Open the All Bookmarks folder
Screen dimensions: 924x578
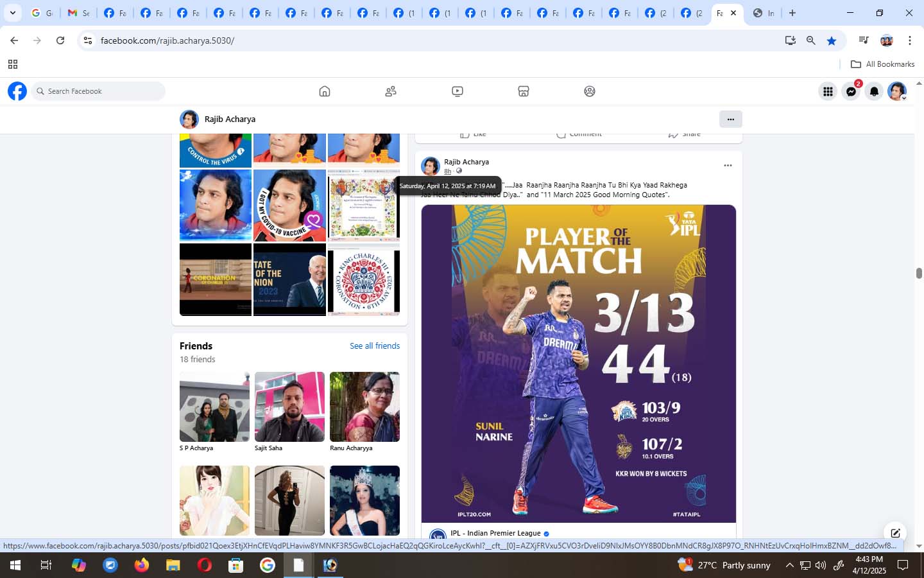click(882, 64)
